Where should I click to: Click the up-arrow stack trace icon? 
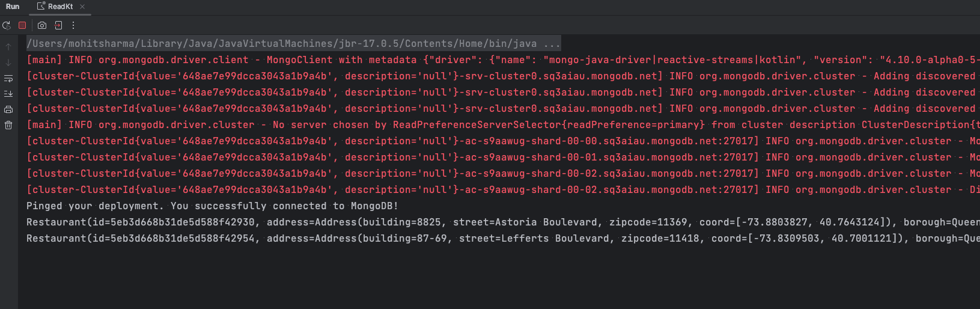(8, 46)
